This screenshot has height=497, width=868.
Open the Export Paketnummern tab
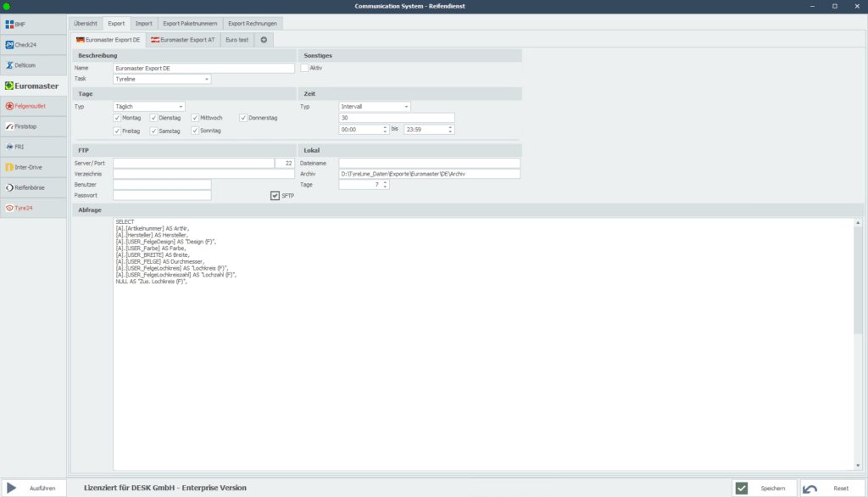click(x=190, y=23)
